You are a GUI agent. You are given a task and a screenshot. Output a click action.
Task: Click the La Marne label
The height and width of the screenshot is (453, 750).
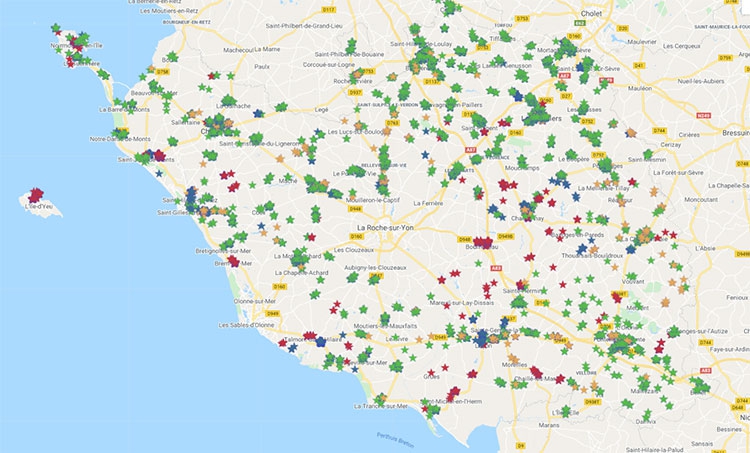(x=267, y=49)
